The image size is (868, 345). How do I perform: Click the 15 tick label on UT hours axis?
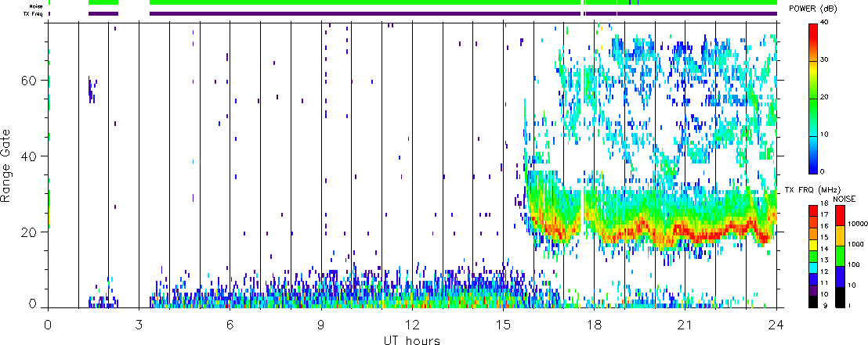tap(503, 324)
